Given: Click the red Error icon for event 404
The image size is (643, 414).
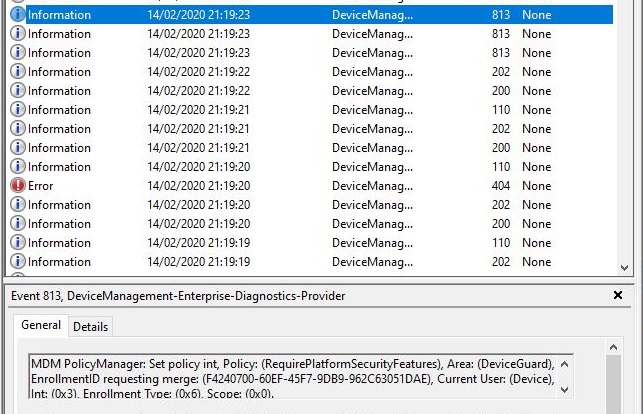Looking at the screenshot, I should coord(18,186).
